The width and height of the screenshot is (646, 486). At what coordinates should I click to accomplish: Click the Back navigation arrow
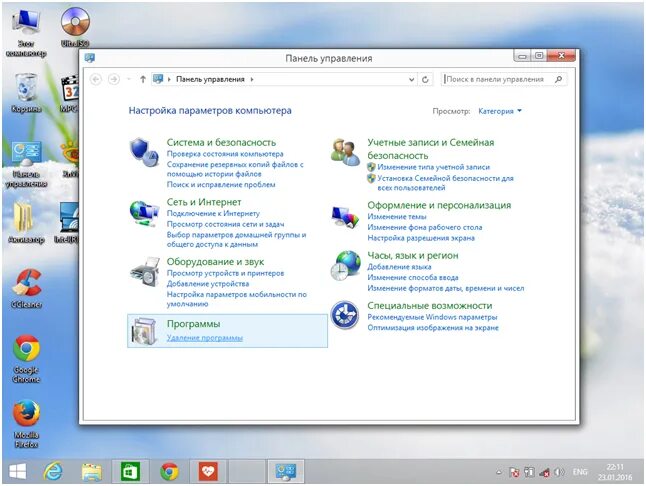click(96, 79)
